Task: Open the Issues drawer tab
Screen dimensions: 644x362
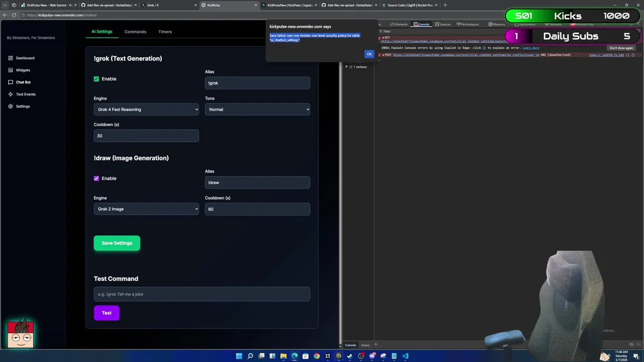Action: click(x=365, y=345)
